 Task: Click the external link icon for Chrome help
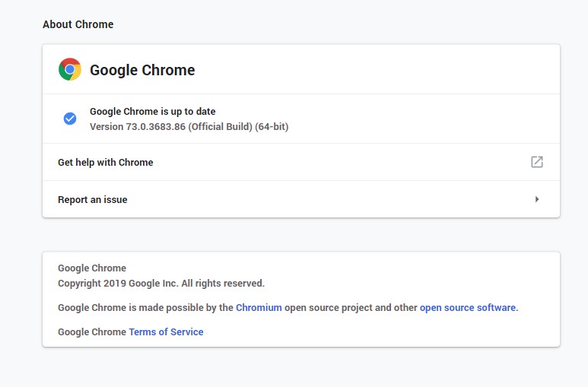pyautogui.click(x=536, y=162)
